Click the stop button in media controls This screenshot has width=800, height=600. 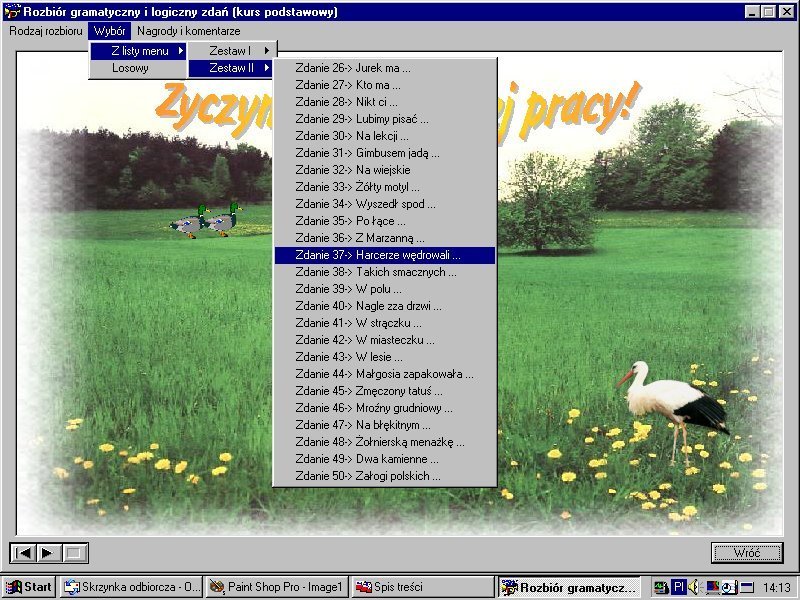tap(75, 552)
